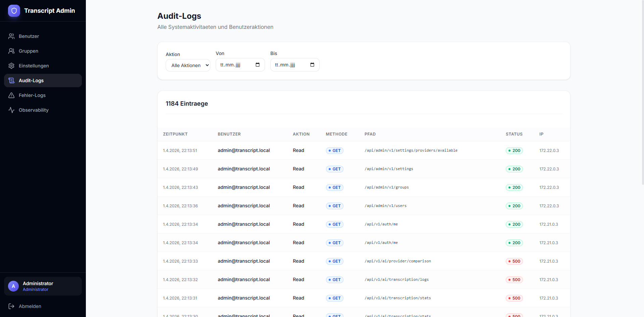Click the Fehler-Logs warning triangle icon
This screenshot has width=644, height=317.
coord(11,95)
